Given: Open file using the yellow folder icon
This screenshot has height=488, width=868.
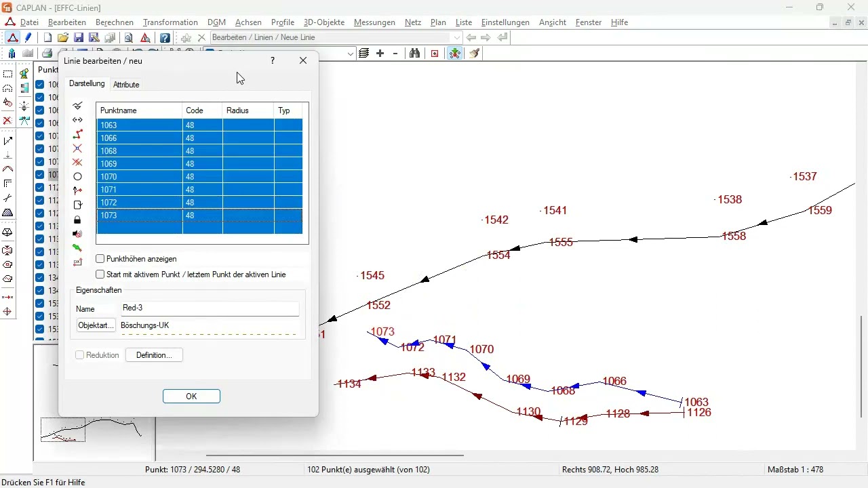Looking at the screenshot, I should [x=63, y=38].
